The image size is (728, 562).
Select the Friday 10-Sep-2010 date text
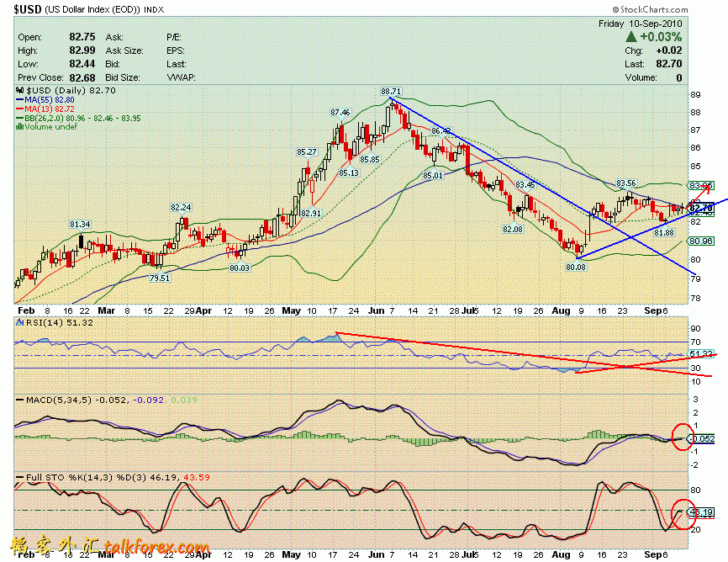(640, 24)
